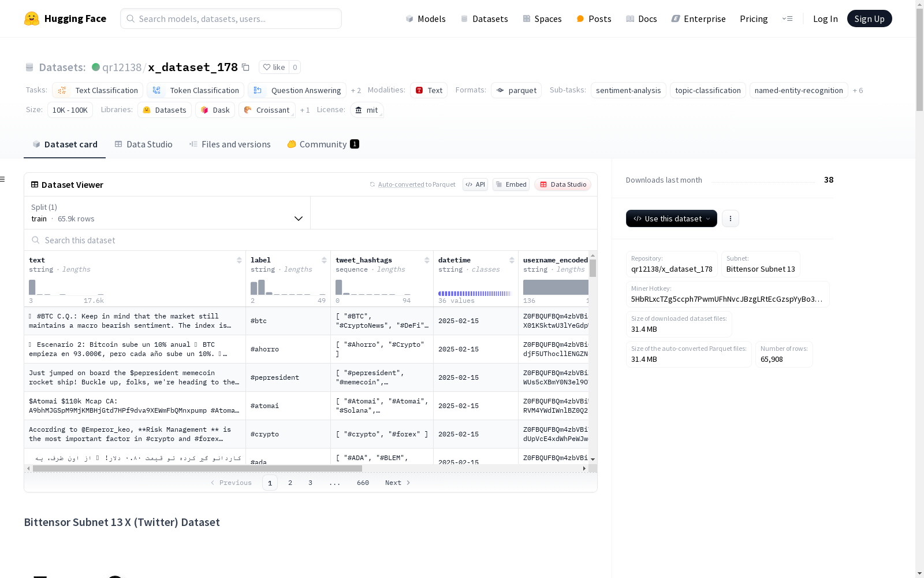Open the Community tab
924x578 pixels.
coord(323,144)
